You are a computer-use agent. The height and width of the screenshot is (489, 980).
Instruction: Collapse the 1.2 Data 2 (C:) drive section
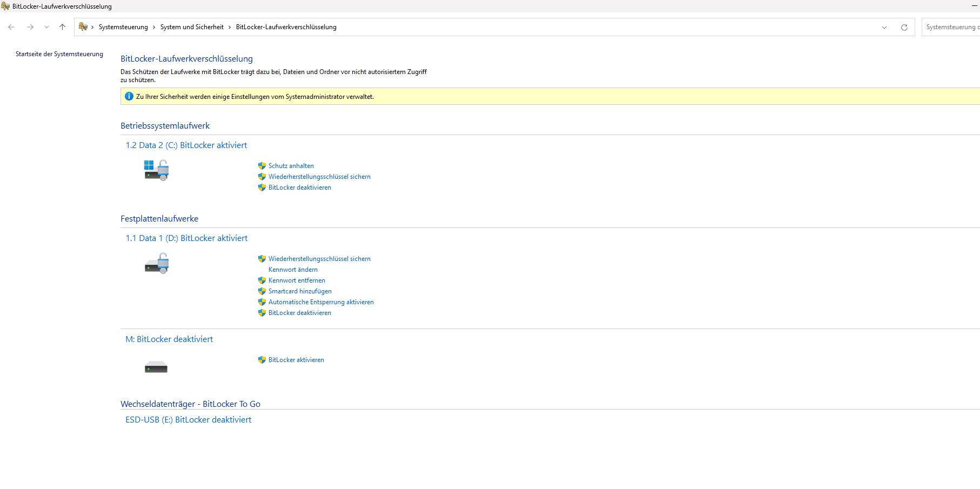pos(186,145)
